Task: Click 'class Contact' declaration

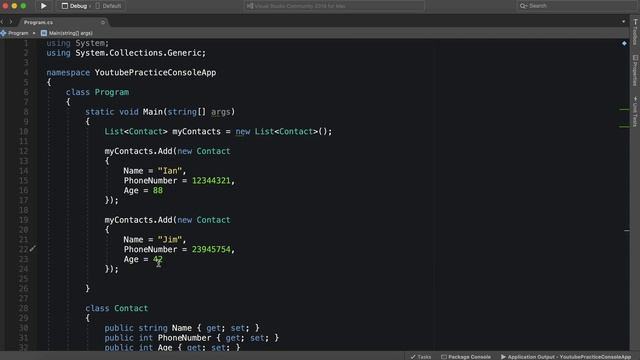Action: pos(117,308)
